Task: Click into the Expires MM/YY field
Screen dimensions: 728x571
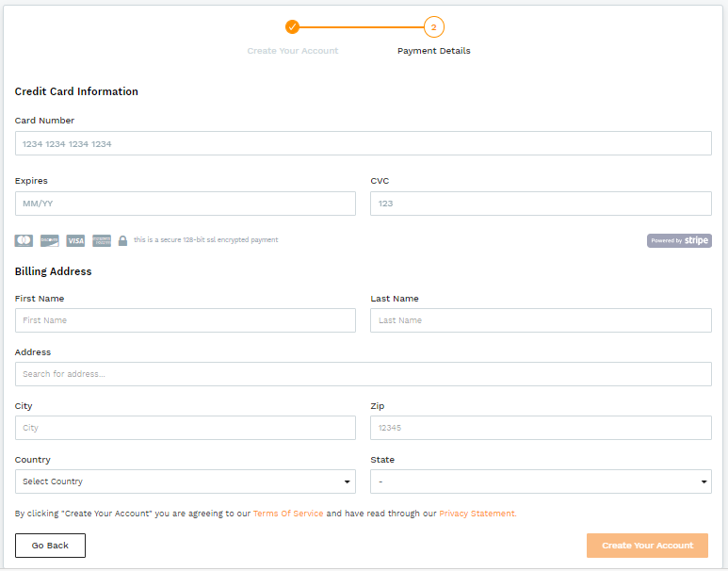Action: 186,204
